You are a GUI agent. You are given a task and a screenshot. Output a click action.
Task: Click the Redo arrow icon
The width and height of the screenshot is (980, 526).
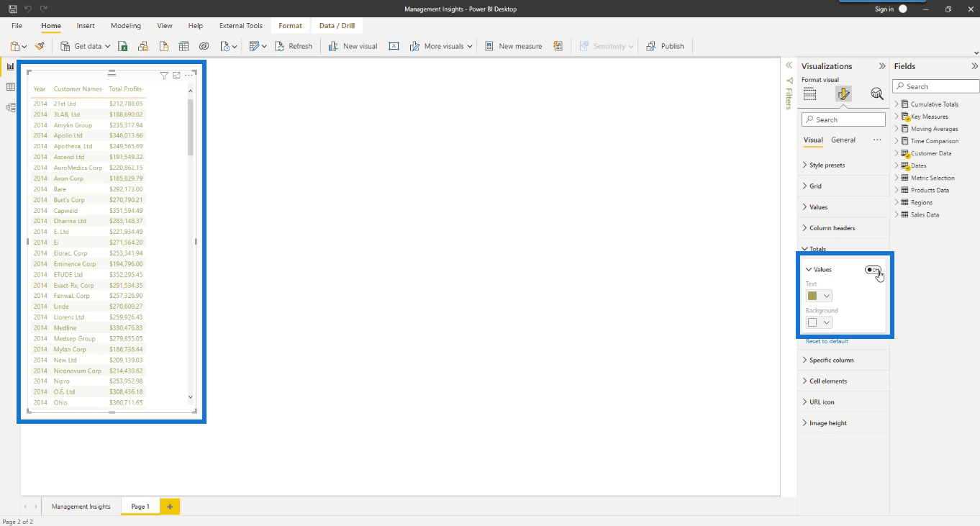click(44, 9)
